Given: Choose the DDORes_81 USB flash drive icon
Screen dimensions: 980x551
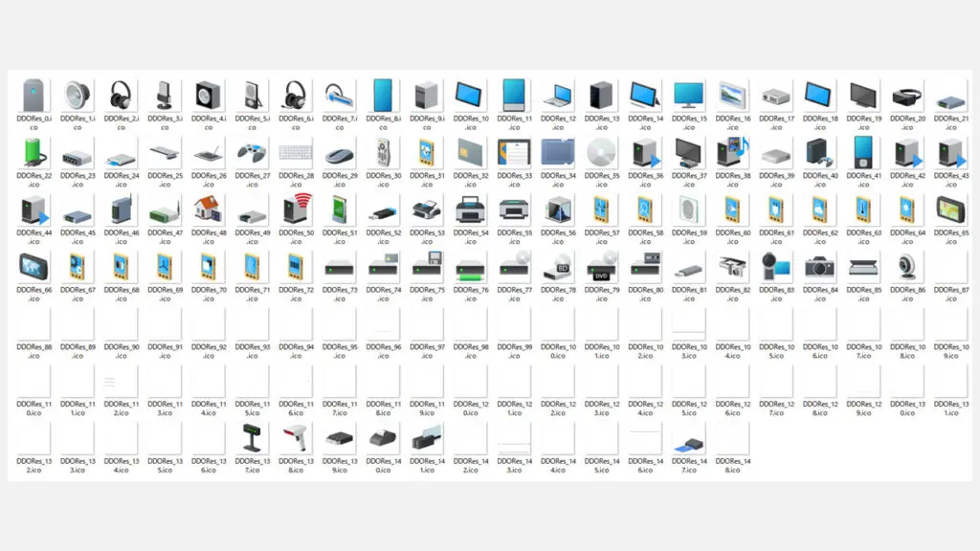Looking at the screenshot, I should pyautogui.click(x=689, y=271).
